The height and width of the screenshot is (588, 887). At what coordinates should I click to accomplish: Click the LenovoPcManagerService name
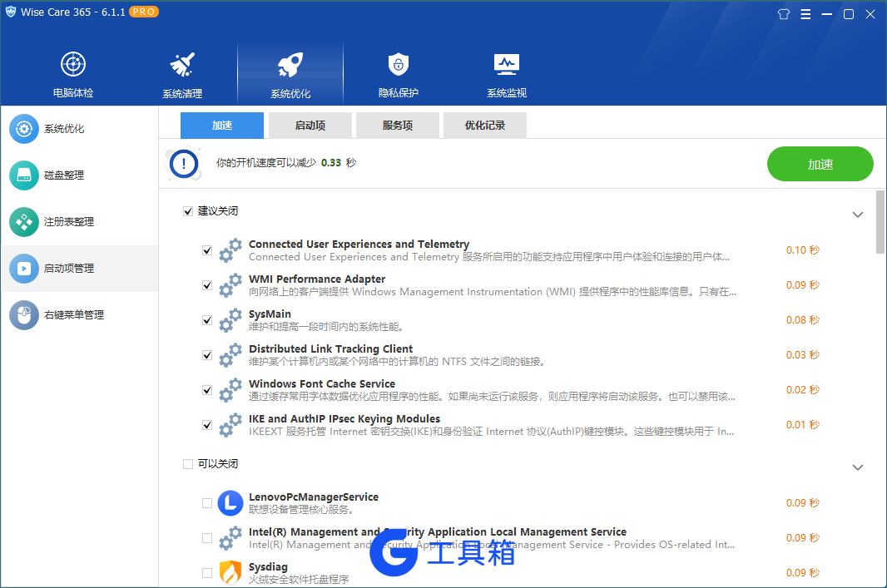tap(314, 497)
